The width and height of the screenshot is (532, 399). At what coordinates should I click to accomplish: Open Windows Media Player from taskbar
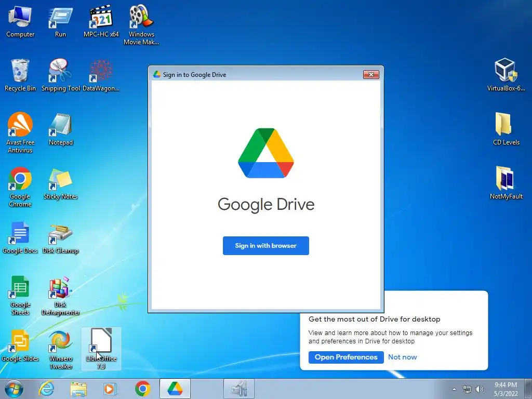point(110,389)
